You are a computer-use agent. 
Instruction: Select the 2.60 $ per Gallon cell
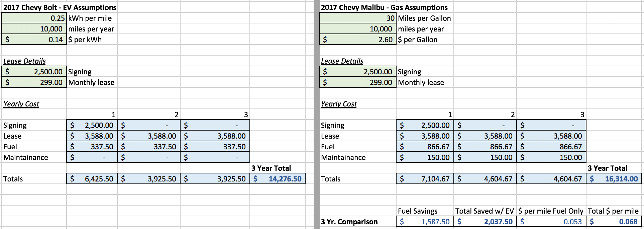point(358,40)
